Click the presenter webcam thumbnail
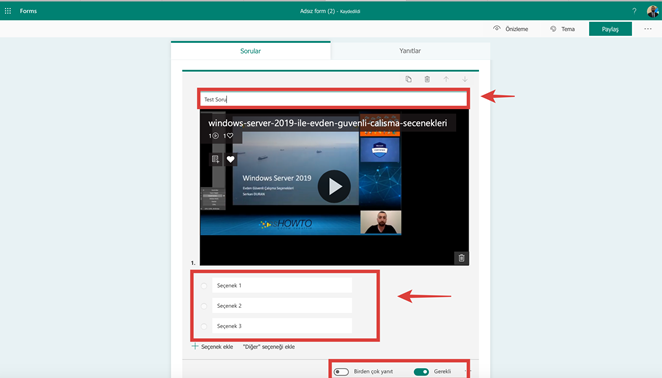662x378 pixels. click(x=380, y=222)
